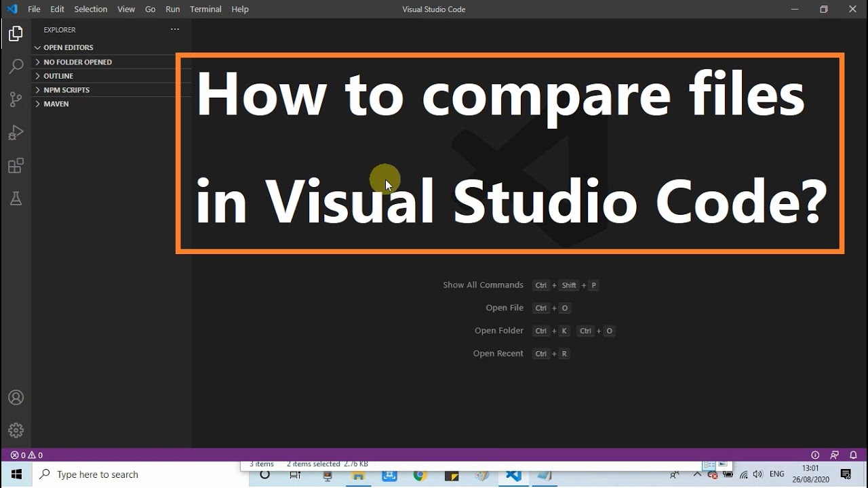Open the Extensions view
Viewport: 868px width, 488px height.
pyautogui.click(x=16, y=166)
